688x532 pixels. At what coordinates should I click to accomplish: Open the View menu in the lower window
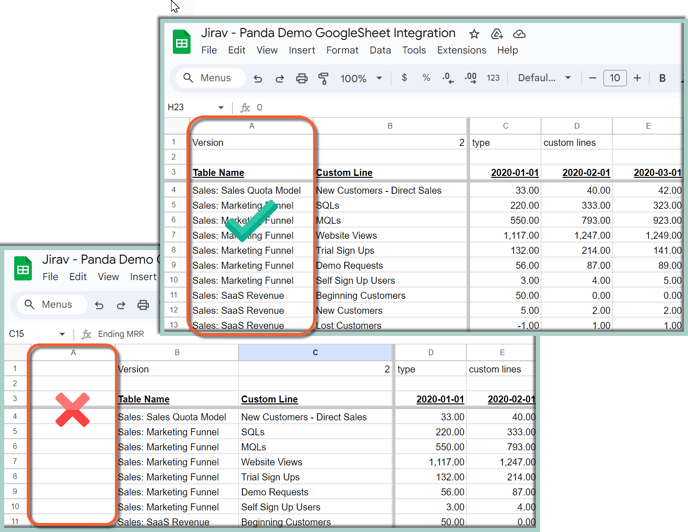pyautogui.click(x=108, y=277)
